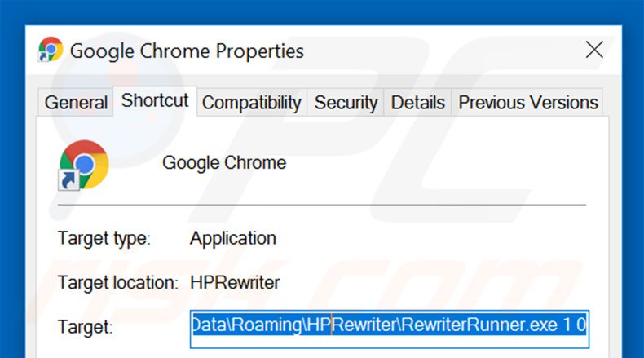
Task: Open the Compatibility tab
Action: coord(252,103)
